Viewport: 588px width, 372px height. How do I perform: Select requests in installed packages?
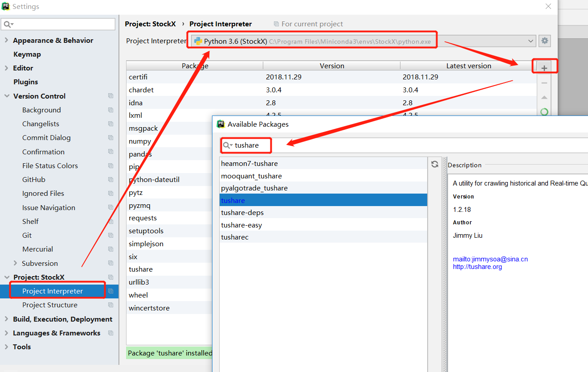pyautogui.click(x=169, y=218)
